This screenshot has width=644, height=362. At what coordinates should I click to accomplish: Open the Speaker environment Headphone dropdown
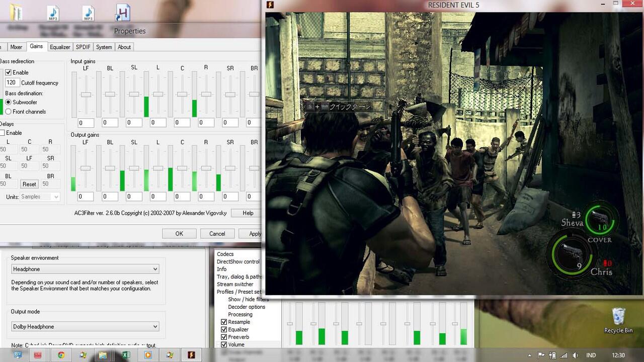[85, 269]
